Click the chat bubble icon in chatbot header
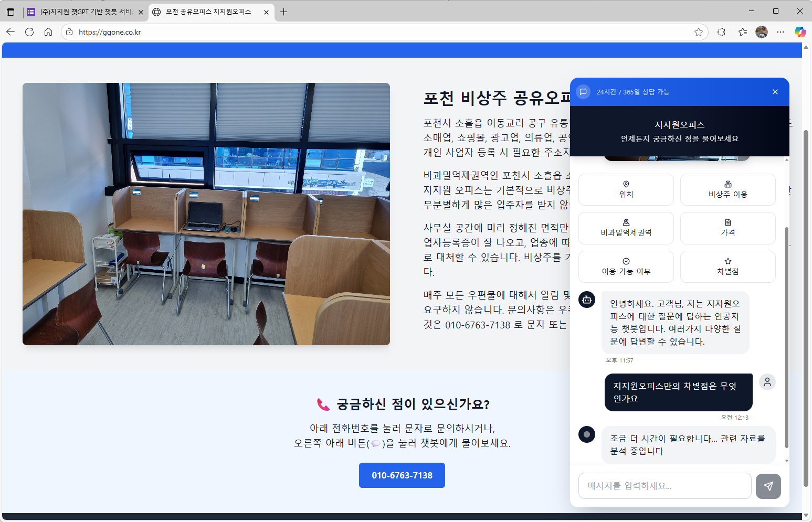Viewport: 812px width, 522px height. 584,92
